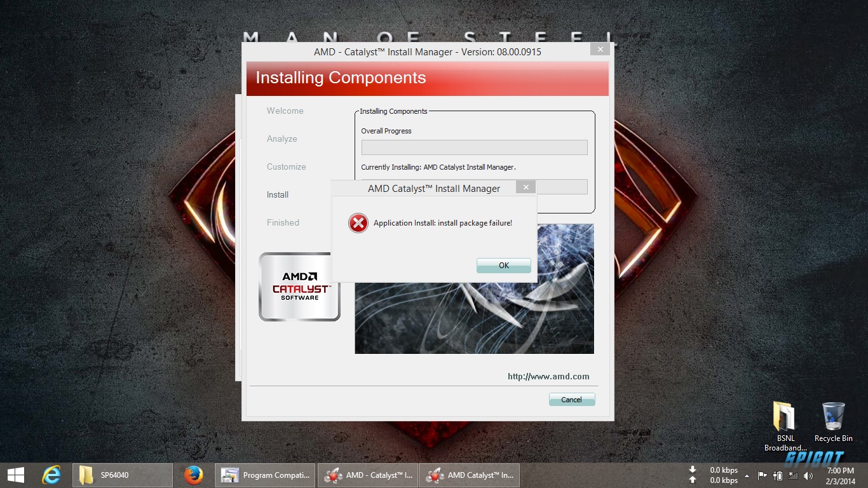Switch to Program Compatibility taskbar item
The width and height of the screenshot is (868, 488).
265,475
